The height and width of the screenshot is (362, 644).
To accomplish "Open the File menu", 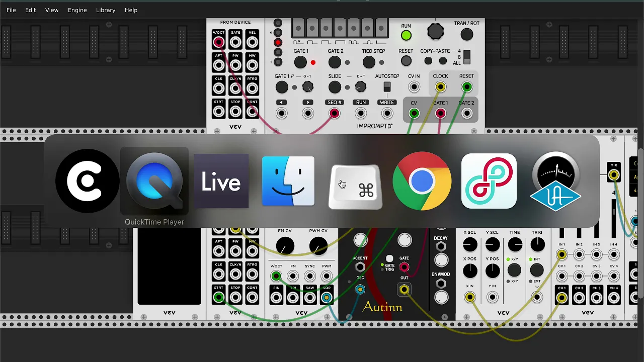I will (x=11, y=10).
